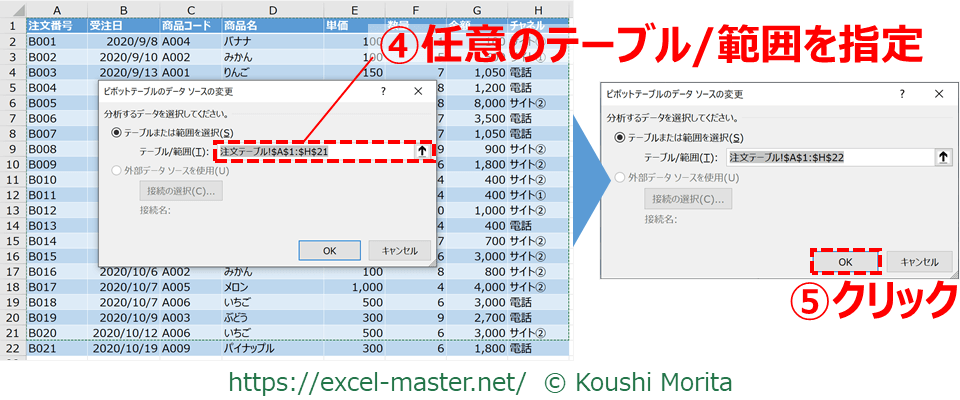The width and height of the screenshot is (960, 400).
Task: Select the テーブルまたは範囲を選択 radio in the right dialog
Action: pyautogui.click(x=623, y=137)
